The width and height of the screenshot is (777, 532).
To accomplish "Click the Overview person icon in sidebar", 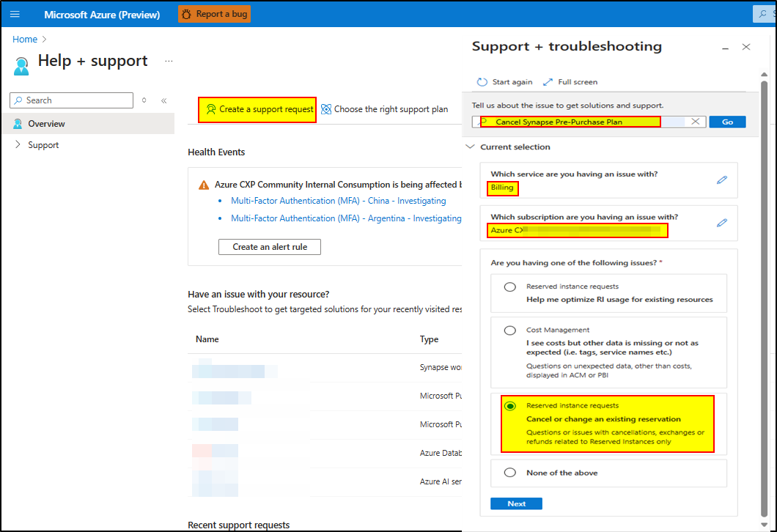I will tap(18, 124).
